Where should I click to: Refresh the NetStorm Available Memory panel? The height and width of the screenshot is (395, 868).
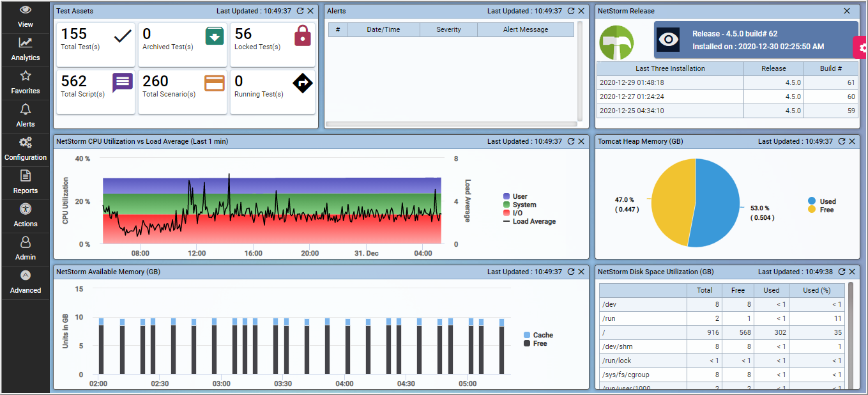(x=571, y=272)
